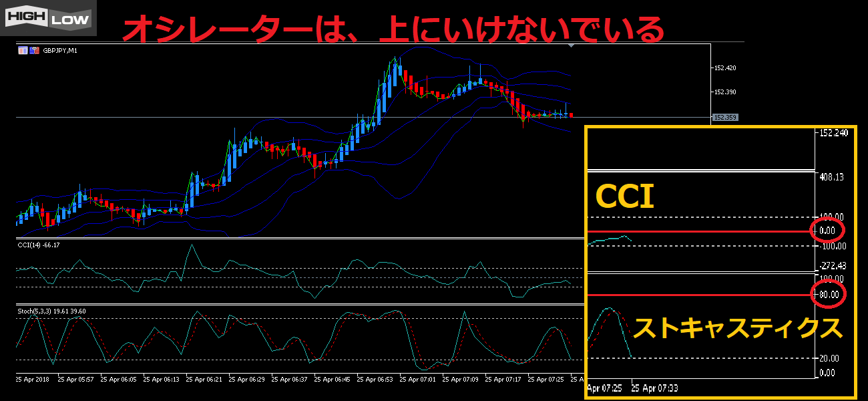Click the yellow ストキャスティクス label
Screen dimensions: 868x401
click(x=737, y=328)
